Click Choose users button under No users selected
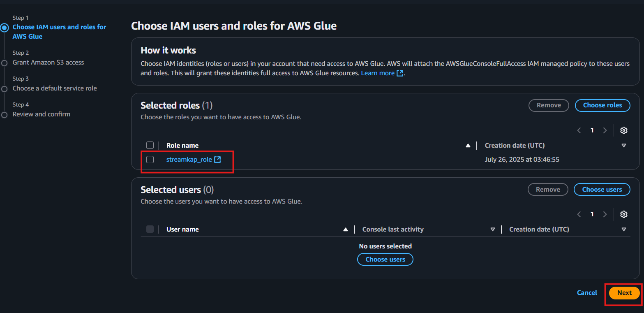This screenshot has height=313, width=644. 385,260
